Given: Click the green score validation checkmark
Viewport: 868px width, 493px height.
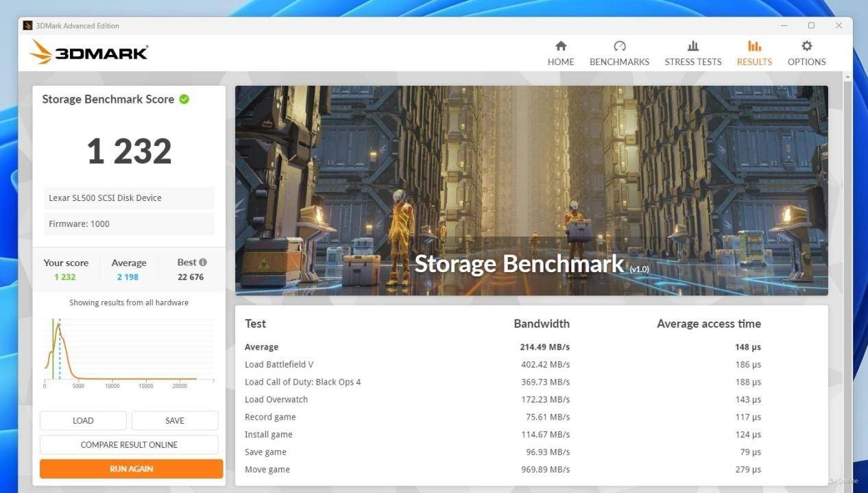Looking at the screenshot, I should point(184,99).
